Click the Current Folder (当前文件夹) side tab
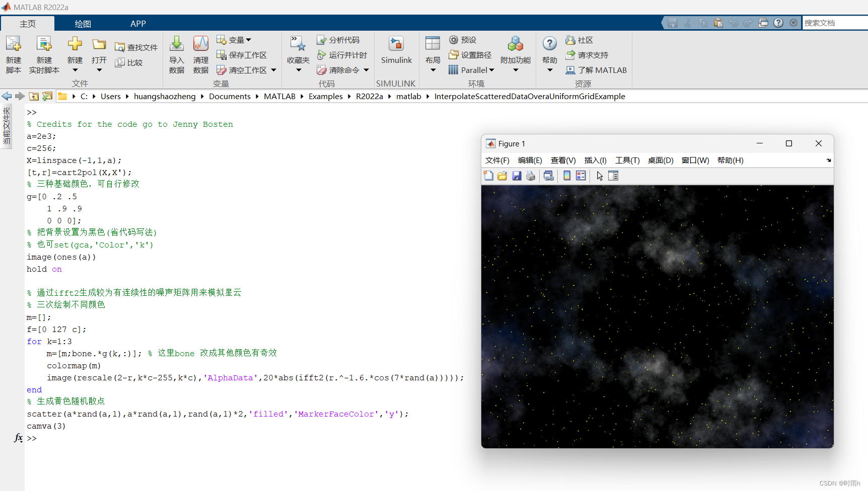The image size is (868, 491). click(7, 126)
